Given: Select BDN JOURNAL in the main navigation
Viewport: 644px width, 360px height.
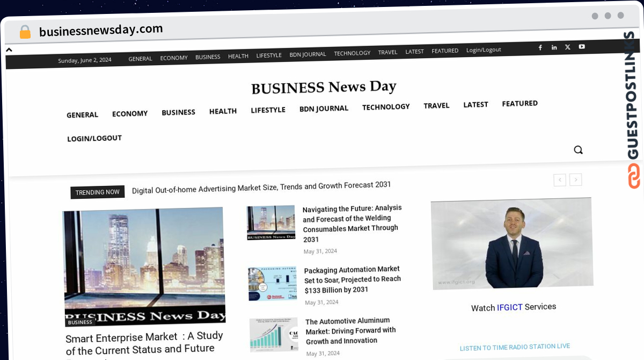Looking at the screenshot, I should pos(324,109).
